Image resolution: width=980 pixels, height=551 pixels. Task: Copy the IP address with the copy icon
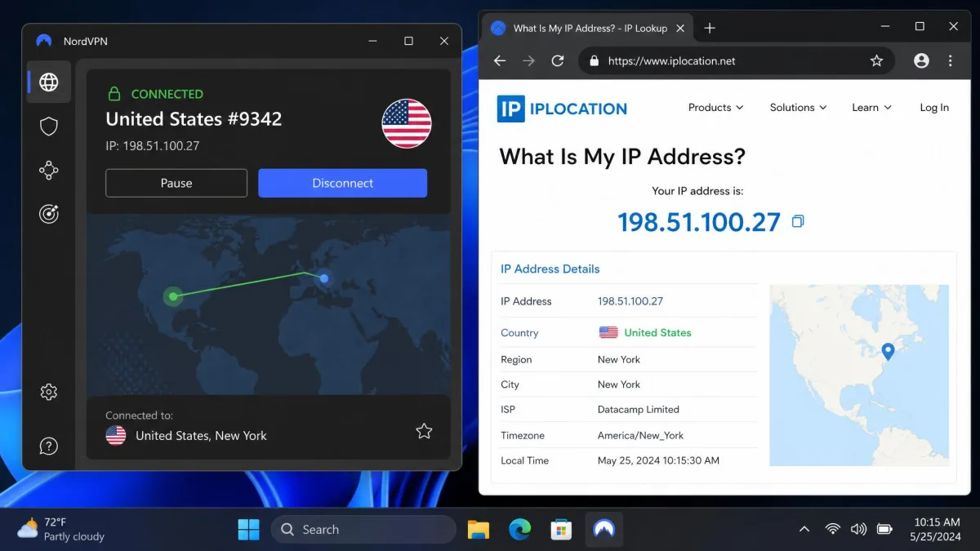[x=798, y=221]
